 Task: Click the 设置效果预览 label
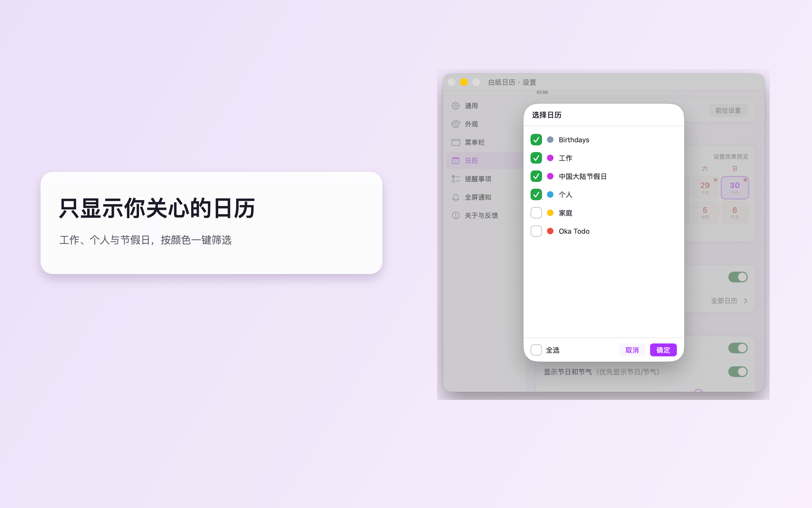[731, 157]
